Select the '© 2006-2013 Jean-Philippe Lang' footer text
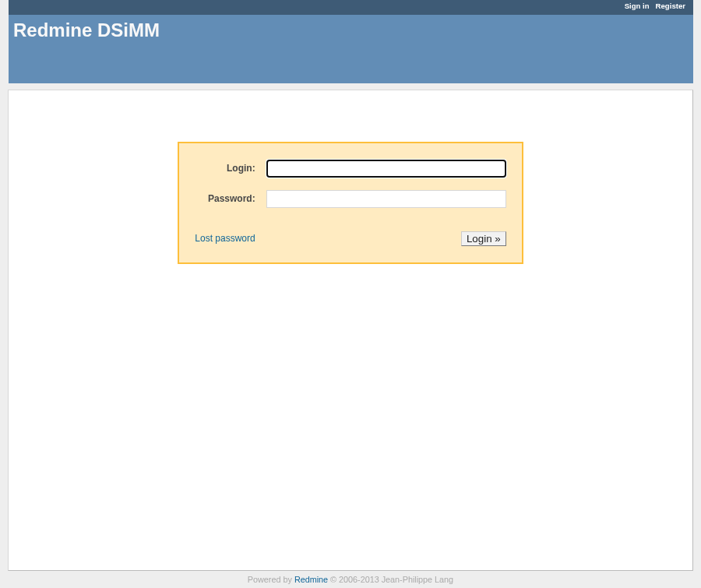Viewport: 701px width, 588px height. (391, 579)
